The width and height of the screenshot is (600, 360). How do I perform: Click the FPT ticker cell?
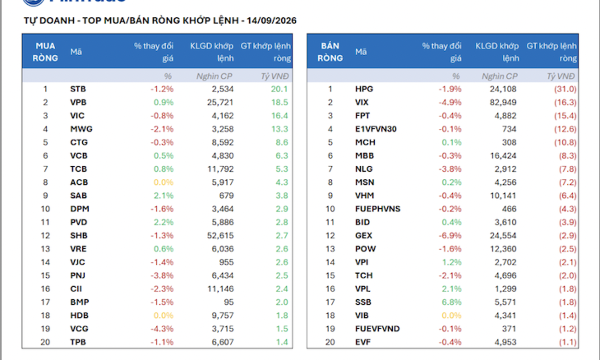(362, 116)
